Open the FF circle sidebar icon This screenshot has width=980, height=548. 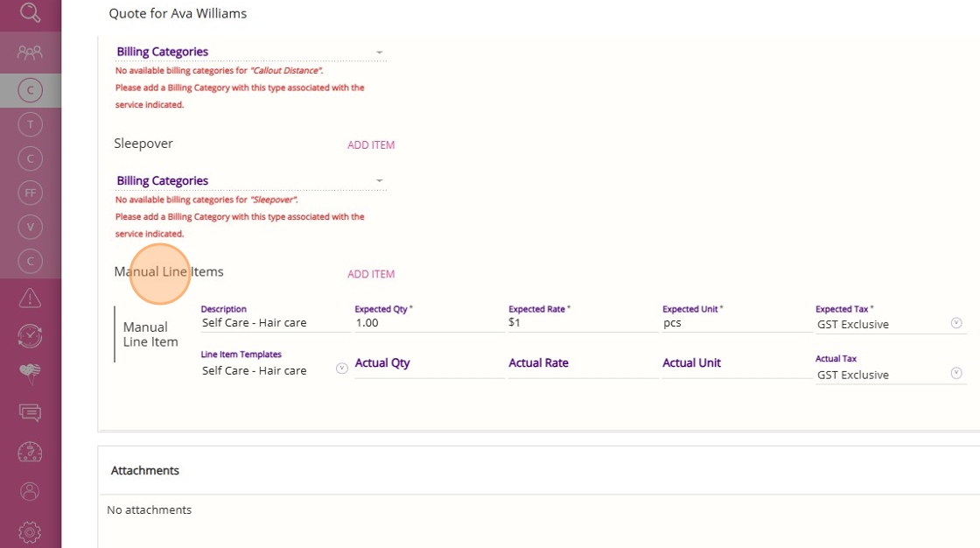point(30,193)
